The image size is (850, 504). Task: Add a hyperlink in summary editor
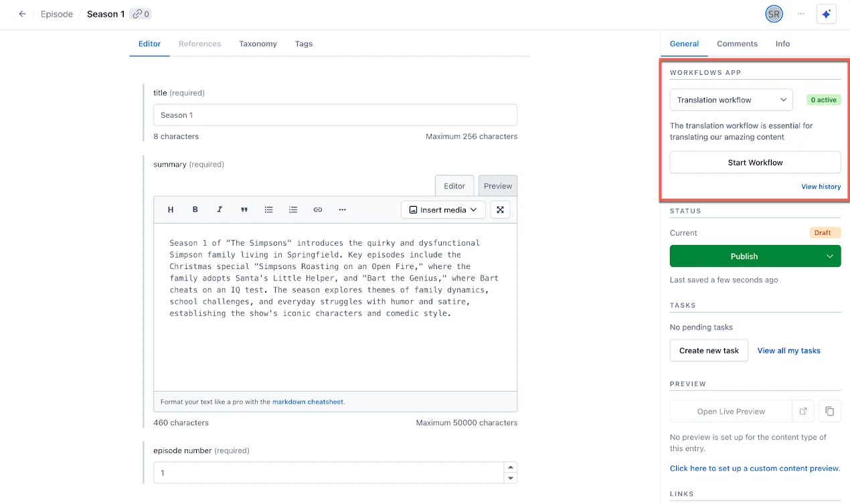(x=318, y=209)
